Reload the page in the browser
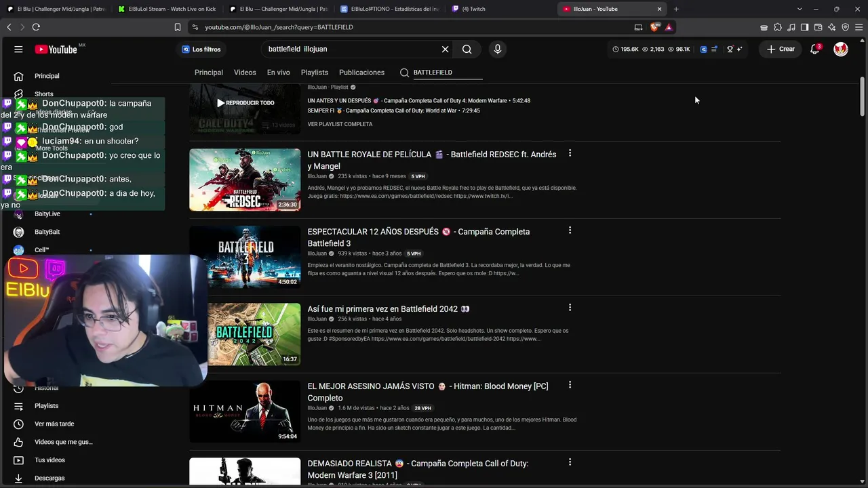The height and width of the screenshot is (488, 868). click(x=36, y=27)
